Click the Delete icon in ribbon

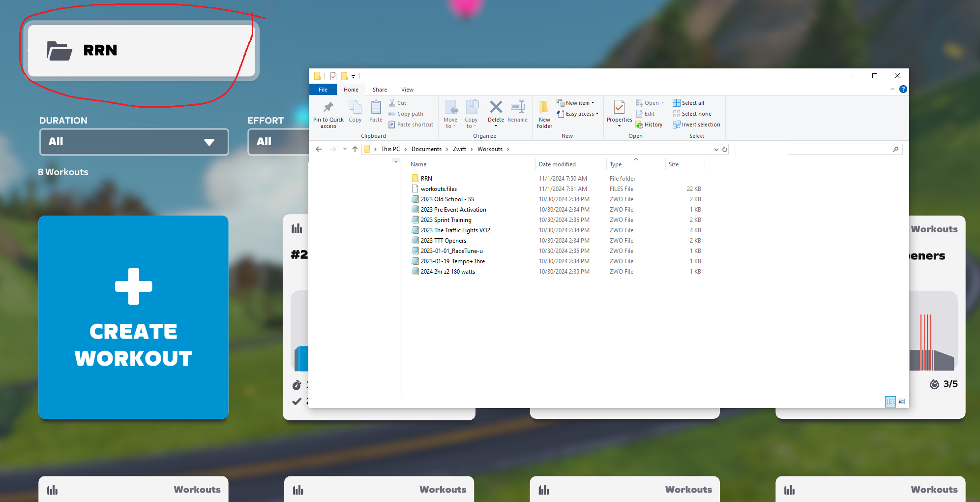(496, 107)
